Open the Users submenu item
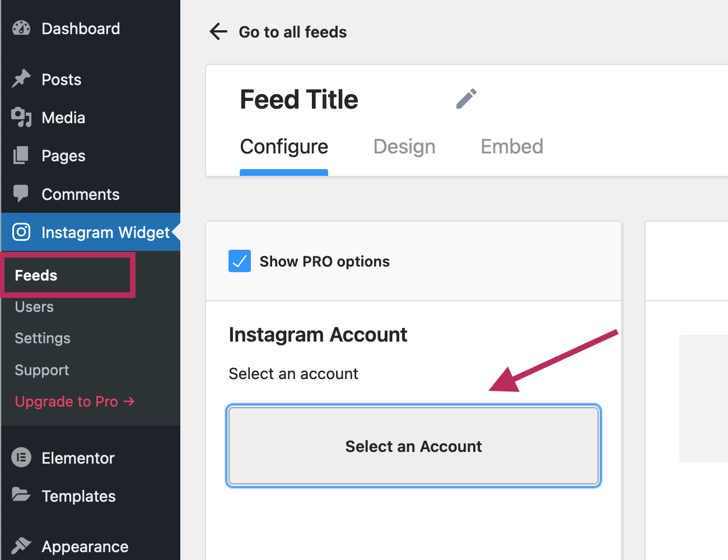The image size is (728, 560). (x=35, y=307)
